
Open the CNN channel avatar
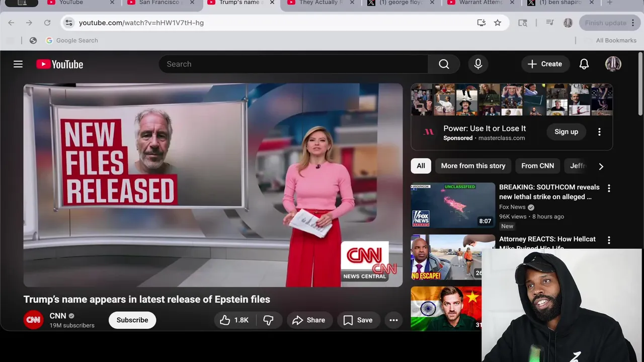point(33,320)
